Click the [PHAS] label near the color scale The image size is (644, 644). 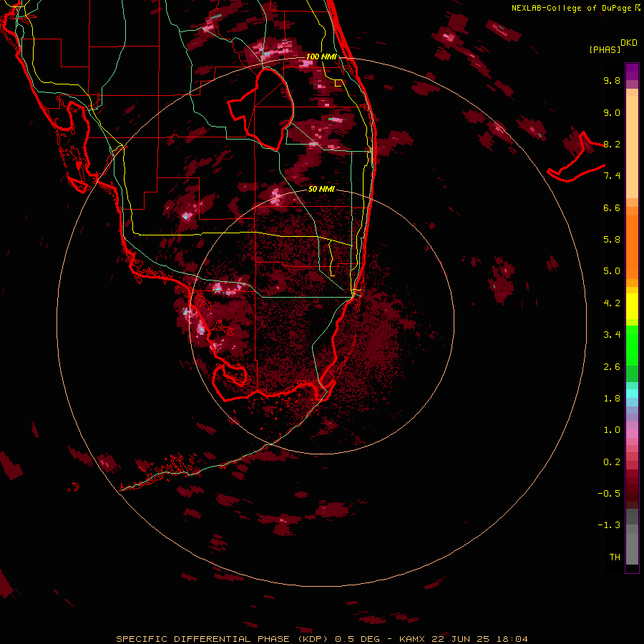605,50
